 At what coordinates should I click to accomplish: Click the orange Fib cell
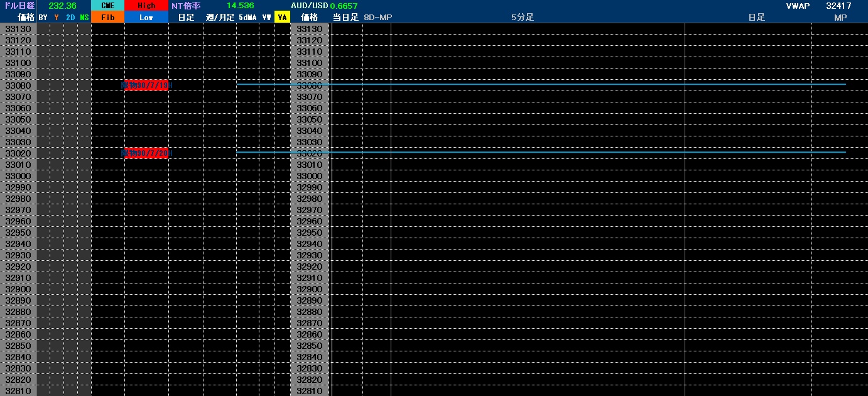[108, 18]
